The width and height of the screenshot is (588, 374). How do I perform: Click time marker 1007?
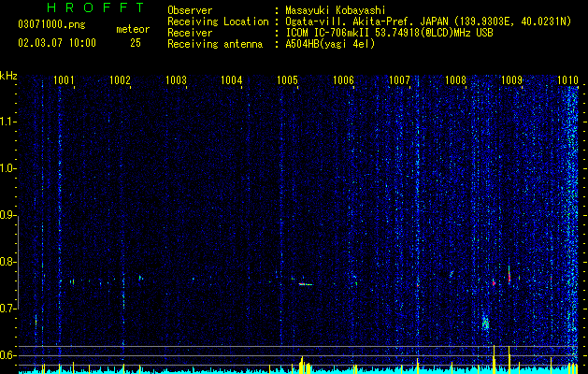click(400, 79)
